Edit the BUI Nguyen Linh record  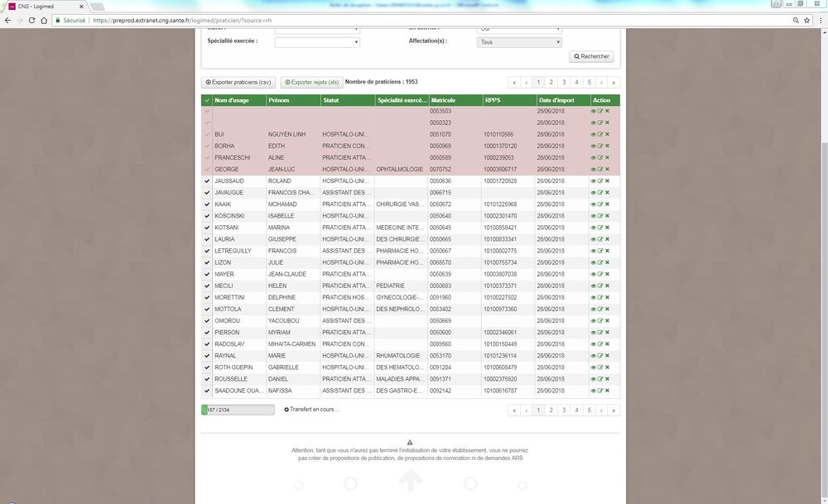(x=600, y=135)
